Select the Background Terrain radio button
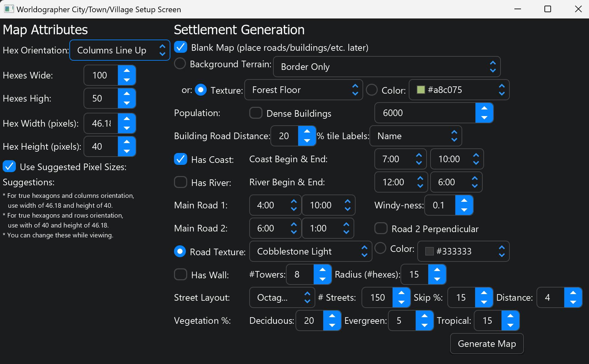This screenshot has width=589, height=364. [180, 64]
